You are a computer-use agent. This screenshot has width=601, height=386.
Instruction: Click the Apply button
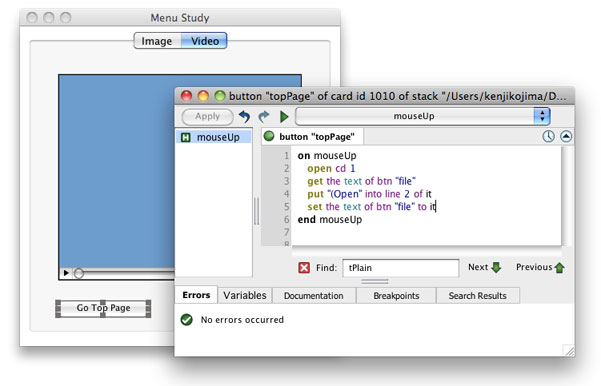pos(207,117)
